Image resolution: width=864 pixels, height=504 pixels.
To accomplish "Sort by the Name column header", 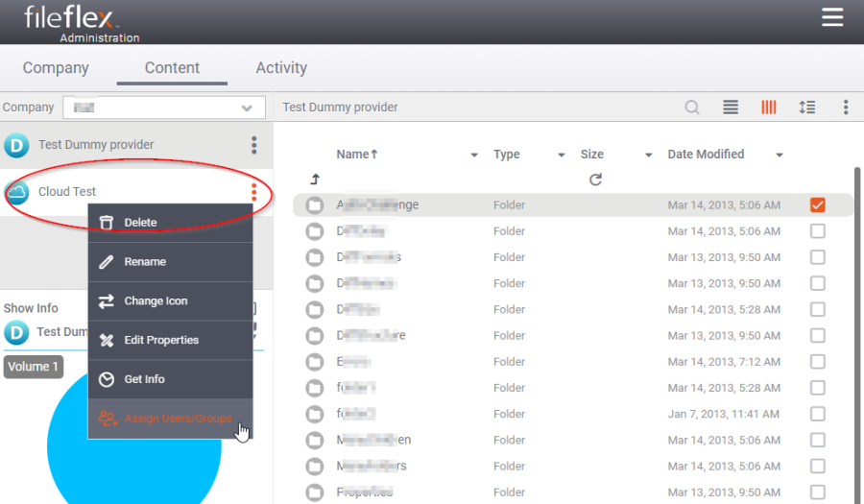I will pos(357,155).
